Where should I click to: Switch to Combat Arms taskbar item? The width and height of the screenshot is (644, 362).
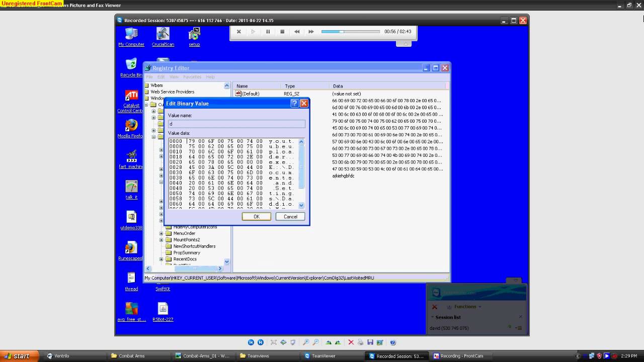pyautogui.click(x=141, y=356)
